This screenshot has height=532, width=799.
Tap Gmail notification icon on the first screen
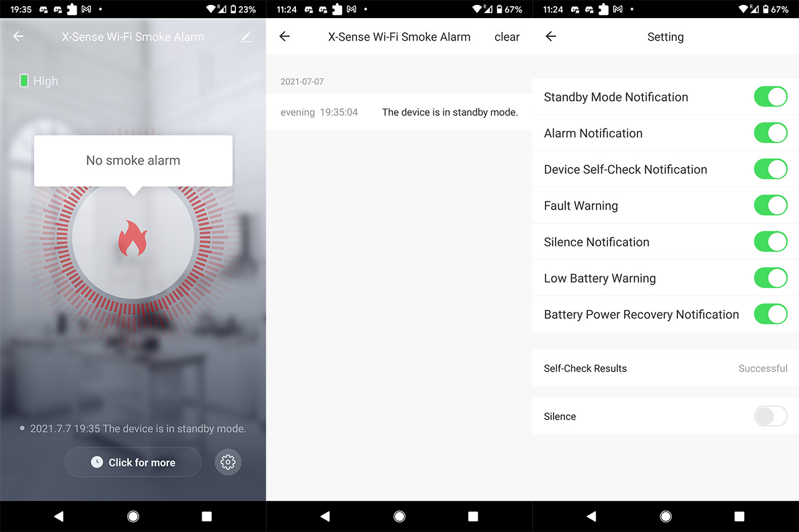pyautogui.click(x=86, y=9)
